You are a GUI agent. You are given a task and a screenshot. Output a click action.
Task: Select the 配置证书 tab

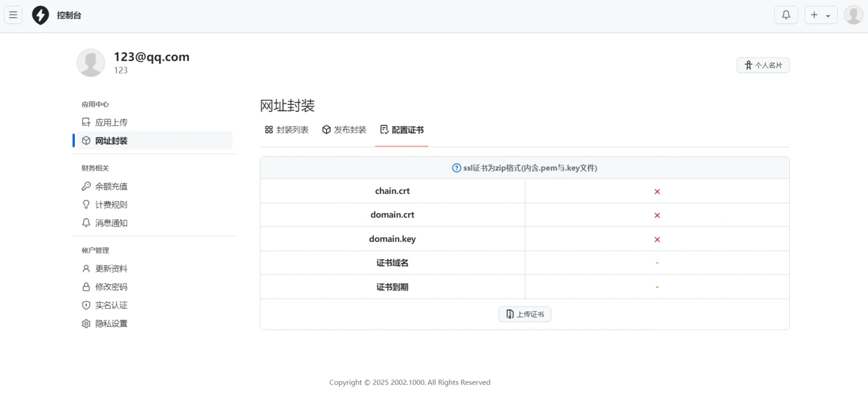tap(401, 130)
